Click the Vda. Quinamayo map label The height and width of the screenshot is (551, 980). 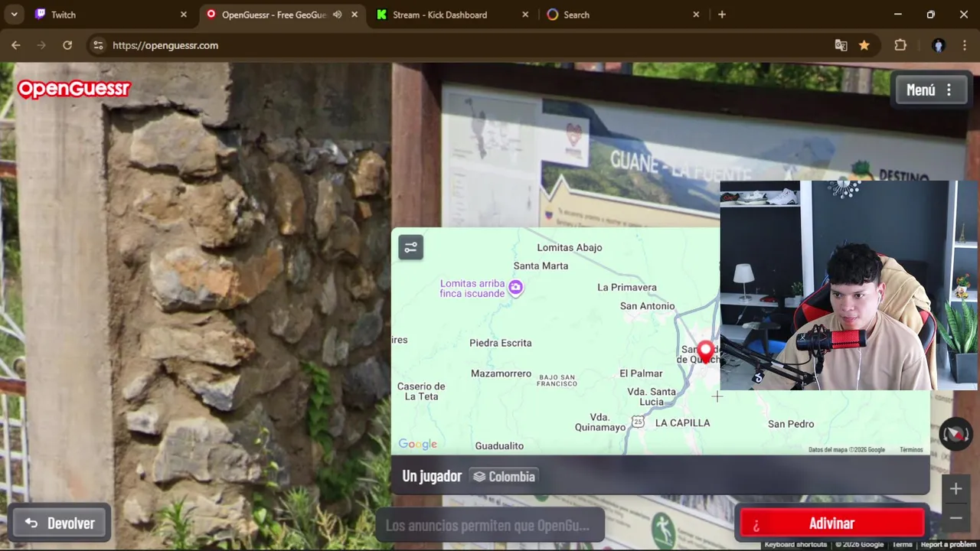[600, 422]
